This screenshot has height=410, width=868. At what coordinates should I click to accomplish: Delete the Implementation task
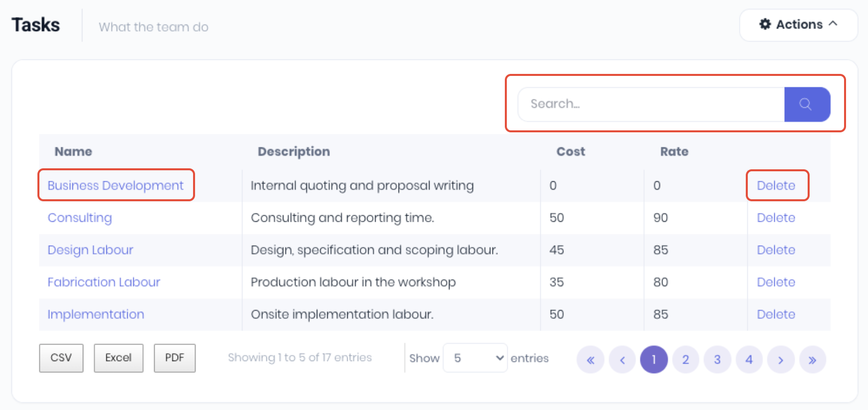point(776,314)
